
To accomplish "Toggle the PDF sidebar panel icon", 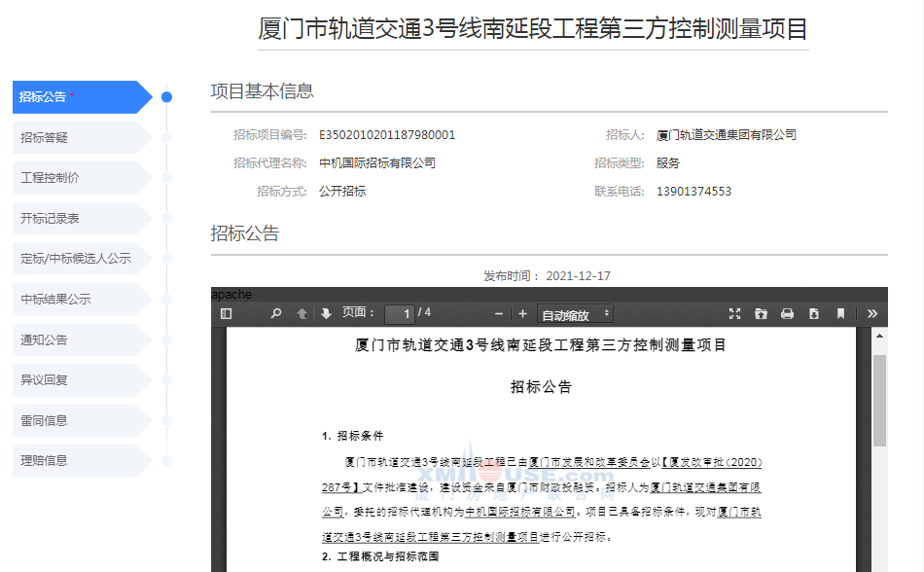I will pos(227,314).
